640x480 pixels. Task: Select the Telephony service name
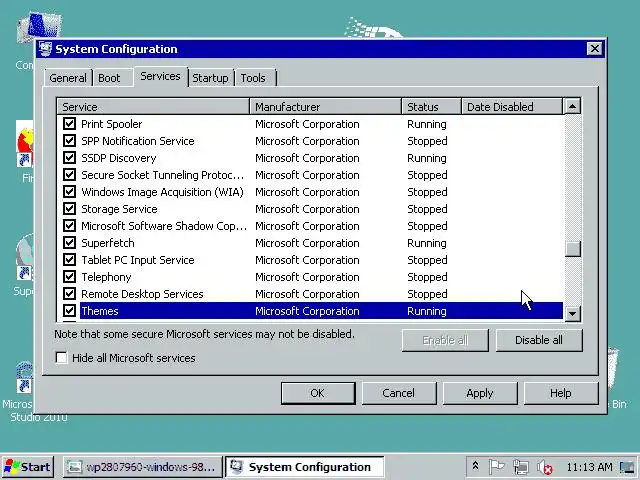pyautogui.click(x=106, y=277)
